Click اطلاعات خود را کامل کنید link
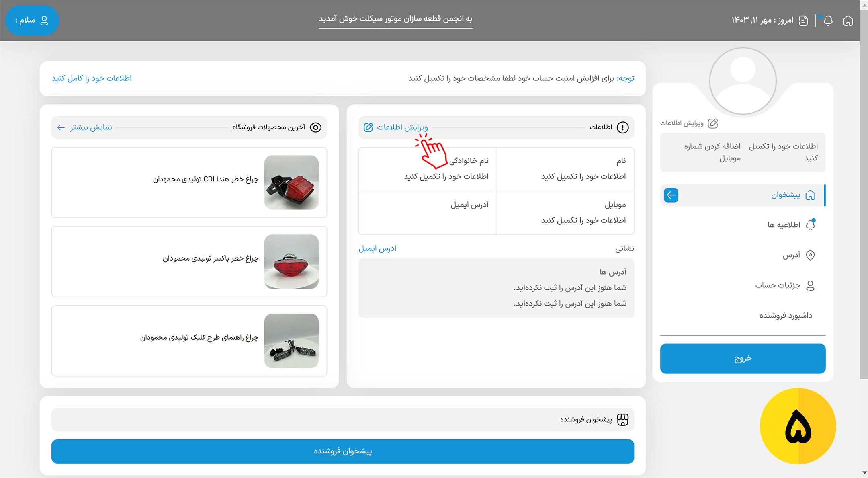The height and width of the screenshot is (478, 868). click(92, 78)
